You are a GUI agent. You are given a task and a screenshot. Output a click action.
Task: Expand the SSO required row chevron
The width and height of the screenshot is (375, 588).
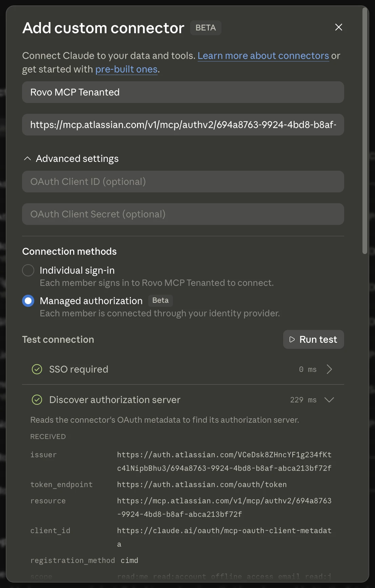(329, 369)
